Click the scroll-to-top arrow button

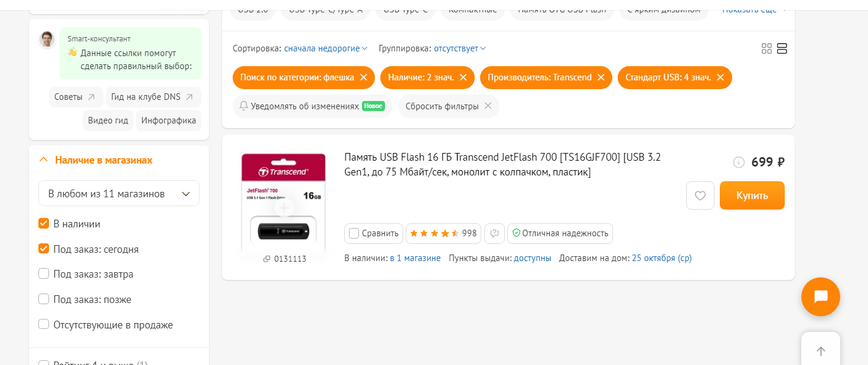click(x=821, y=351)
